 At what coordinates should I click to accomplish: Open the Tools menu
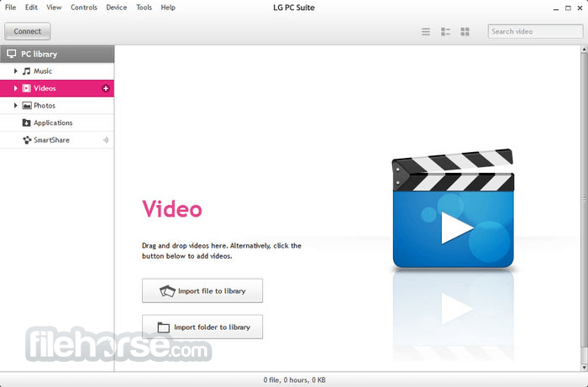point(144,8)
